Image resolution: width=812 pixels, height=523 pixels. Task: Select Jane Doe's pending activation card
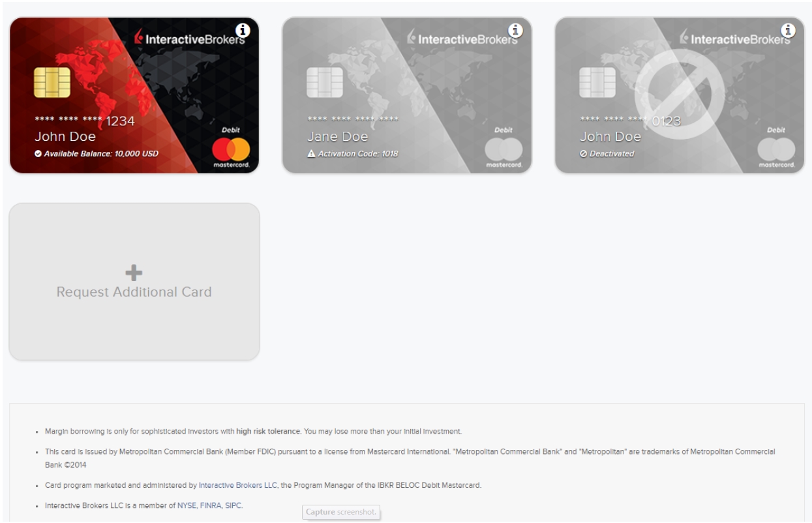(407, 95)
